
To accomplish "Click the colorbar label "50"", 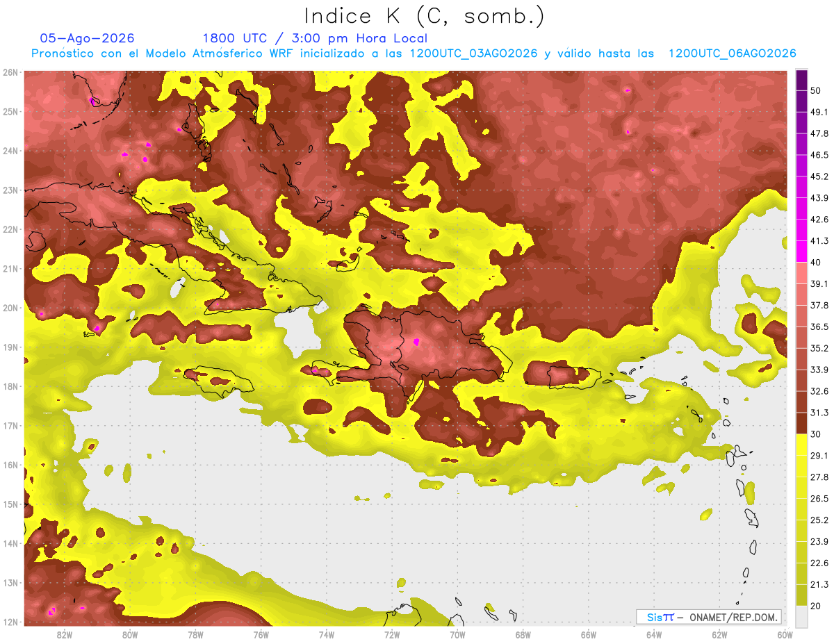I will (816, 90).
